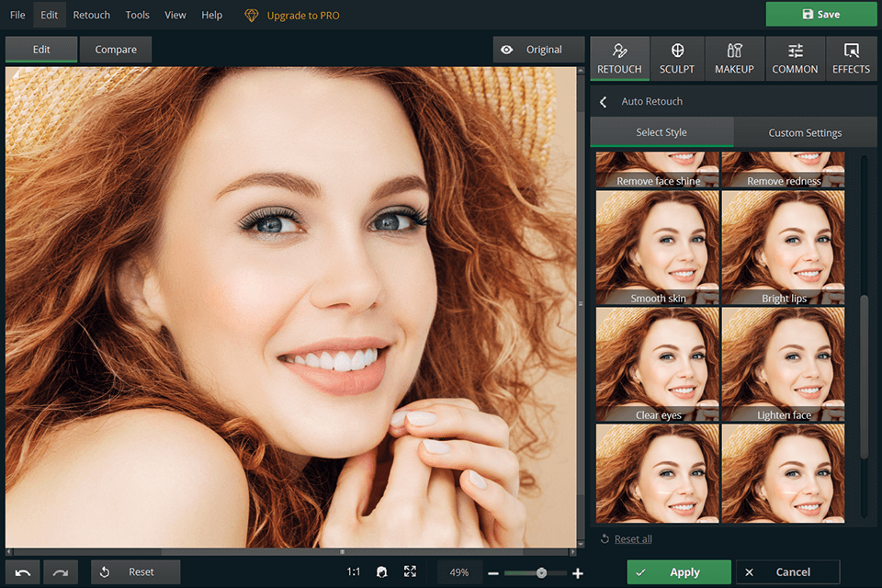
Task: Switch to the Edit view tab
Action: 41,50
